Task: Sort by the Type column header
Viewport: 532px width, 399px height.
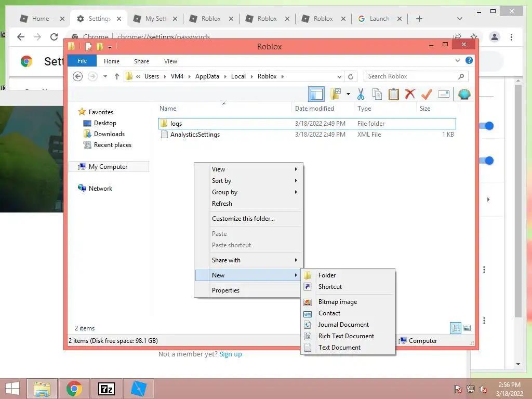Action: (x=385, y=108)
